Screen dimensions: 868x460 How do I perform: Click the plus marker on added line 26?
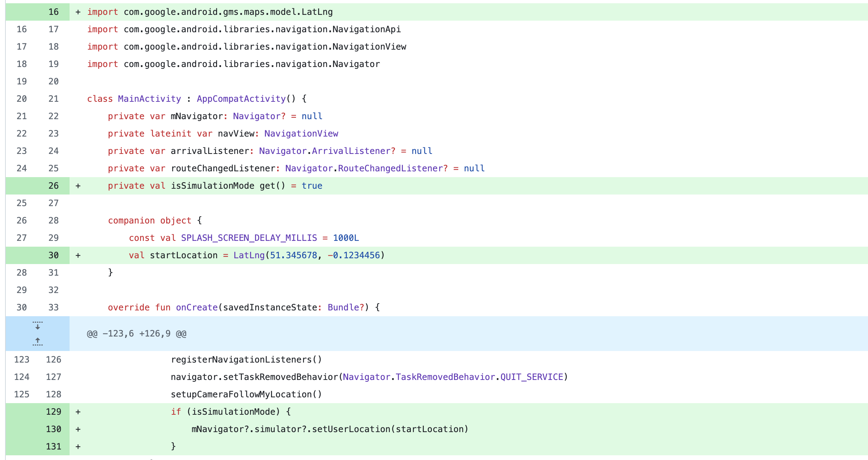(x=78, y=186)
